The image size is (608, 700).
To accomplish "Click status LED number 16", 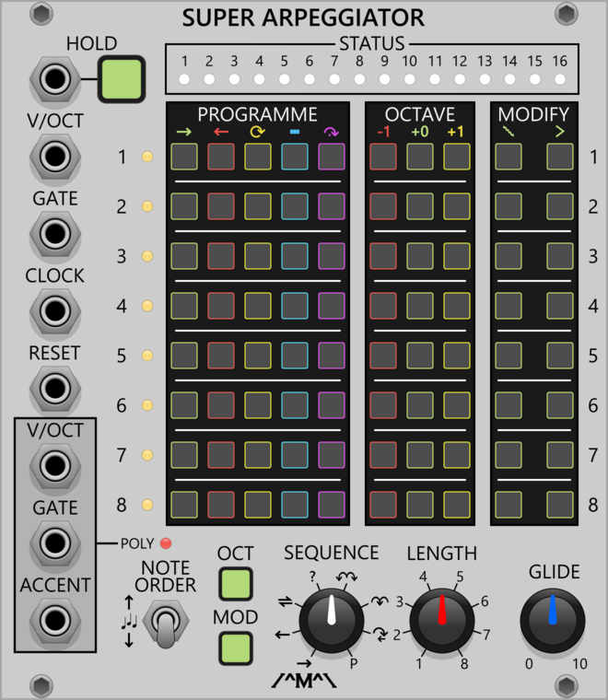I will tap(560, 79).
